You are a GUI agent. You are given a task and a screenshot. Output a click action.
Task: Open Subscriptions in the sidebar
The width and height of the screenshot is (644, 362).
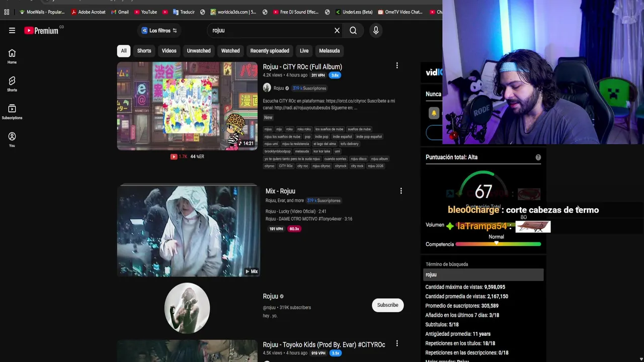pyautogui.click(x=12, y=112)
